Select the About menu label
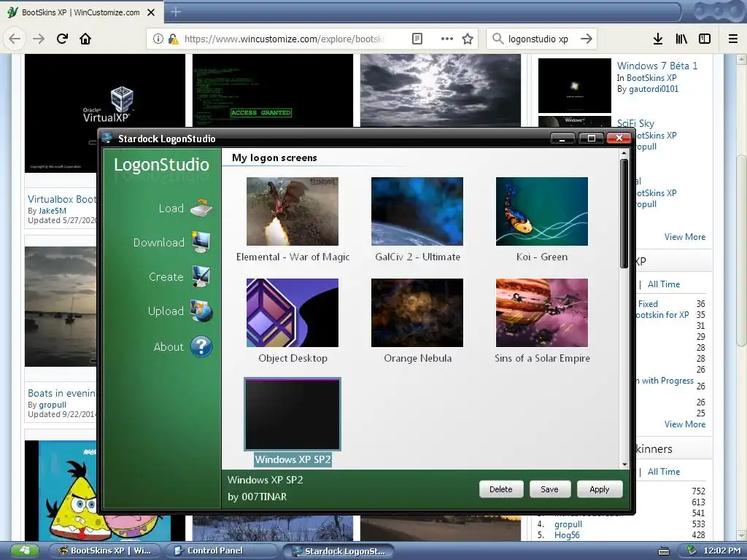 [x=169, y=346]
